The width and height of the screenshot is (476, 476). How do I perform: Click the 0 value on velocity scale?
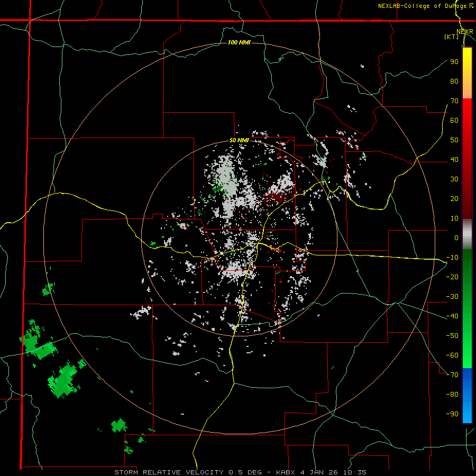point(456,237)
